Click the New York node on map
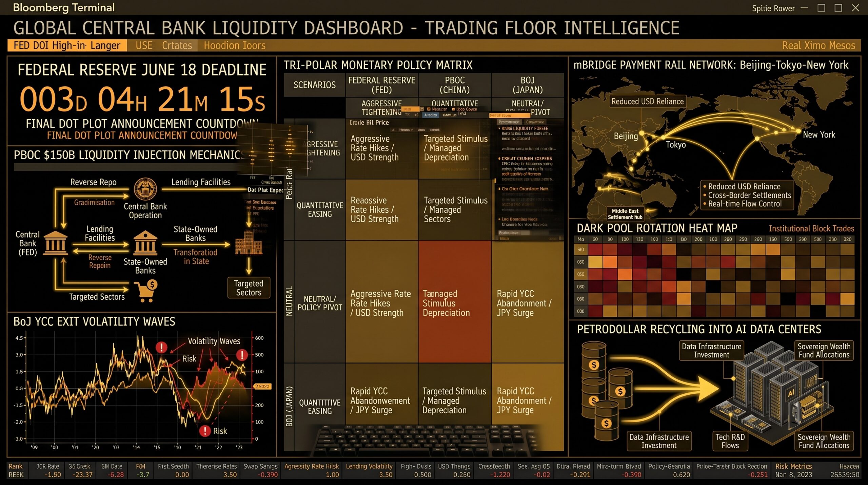The image size is (868, 485). pos(798,131)
